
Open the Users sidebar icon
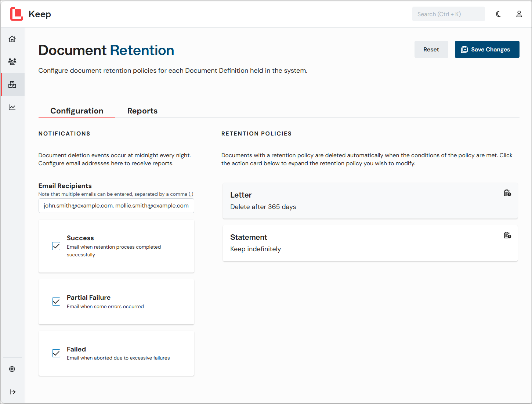coord(12,62)
